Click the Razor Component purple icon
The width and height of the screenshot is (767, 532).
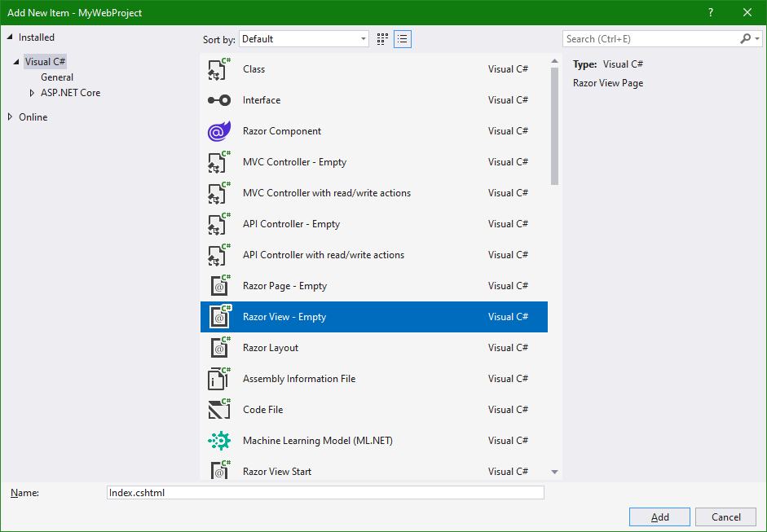(218, 131)
